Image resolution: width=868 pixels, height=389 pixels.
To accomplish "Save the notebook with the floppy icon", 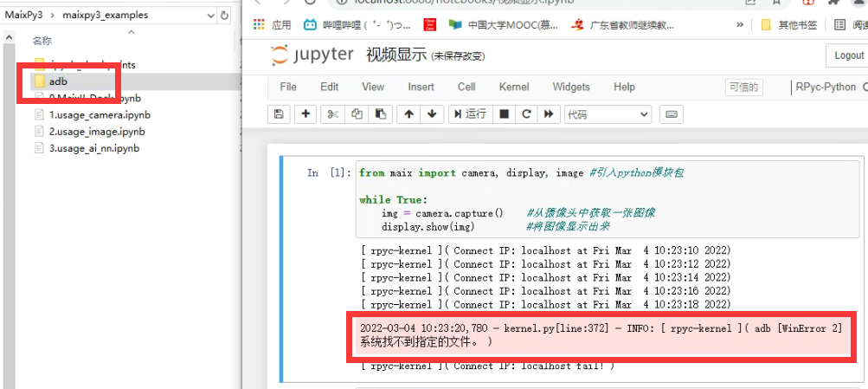I will click(x=278, y=114).
